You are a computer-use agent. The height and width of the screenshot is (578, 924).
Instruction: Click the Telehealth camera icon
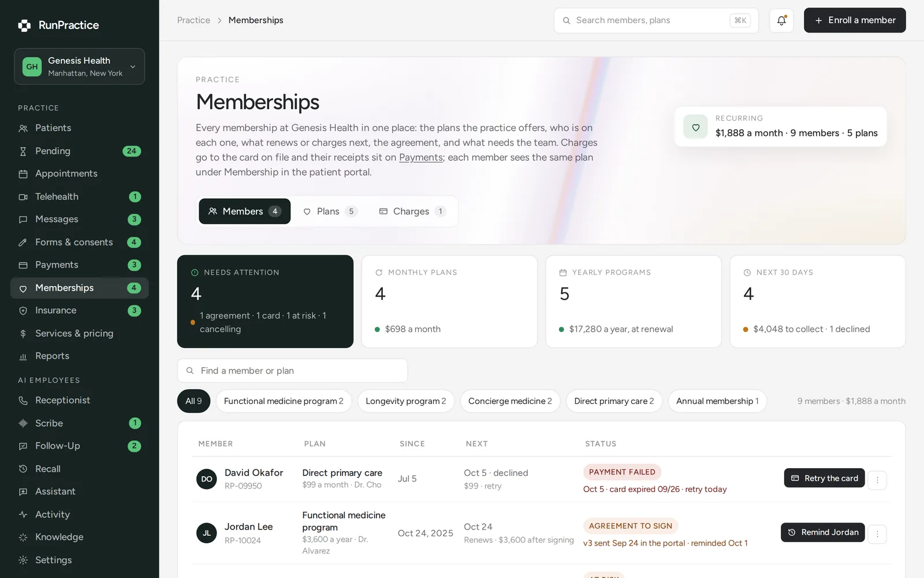coord(23,197)
